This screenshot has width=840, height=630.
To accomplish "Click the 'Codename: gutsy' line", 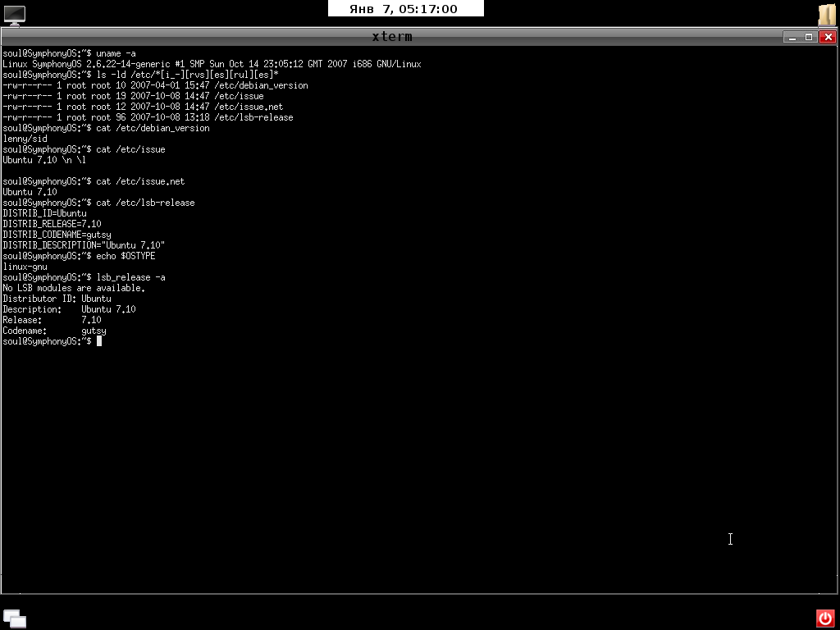I will click(55, 331).
